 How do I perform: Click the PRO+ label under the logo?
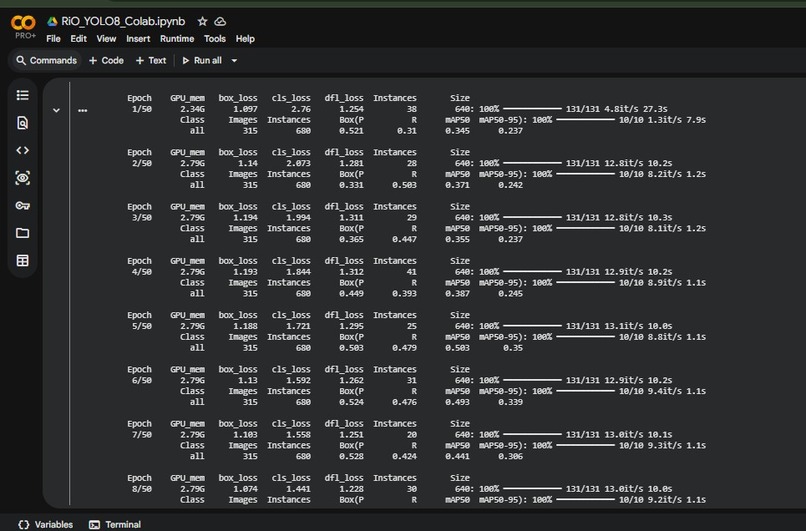pos(25,35)
